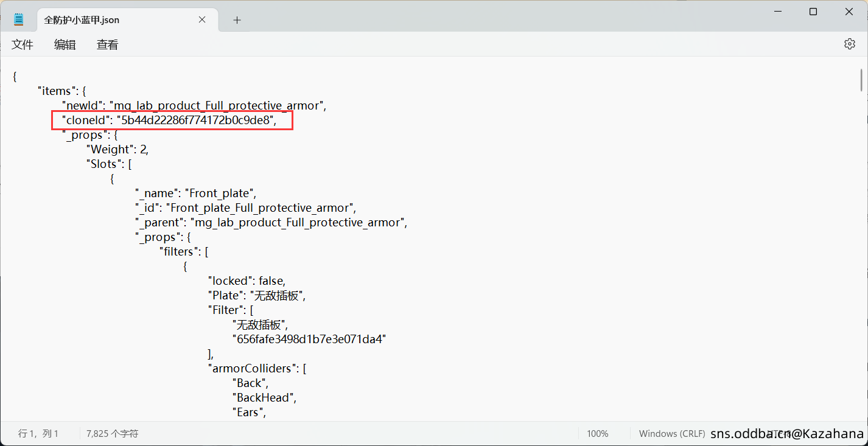Minimize the Notepad window
This screenshot has width=868, height=446.
pos(777,12)
